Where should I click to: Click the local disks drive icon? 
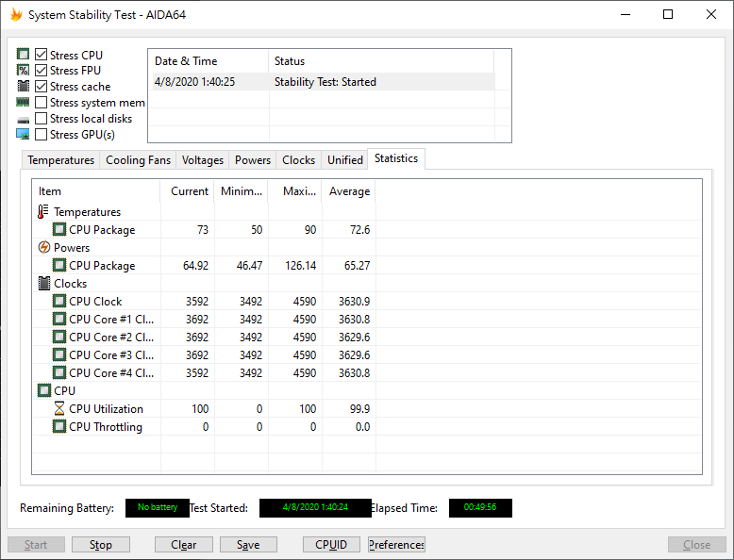click(x=23, y=120)
